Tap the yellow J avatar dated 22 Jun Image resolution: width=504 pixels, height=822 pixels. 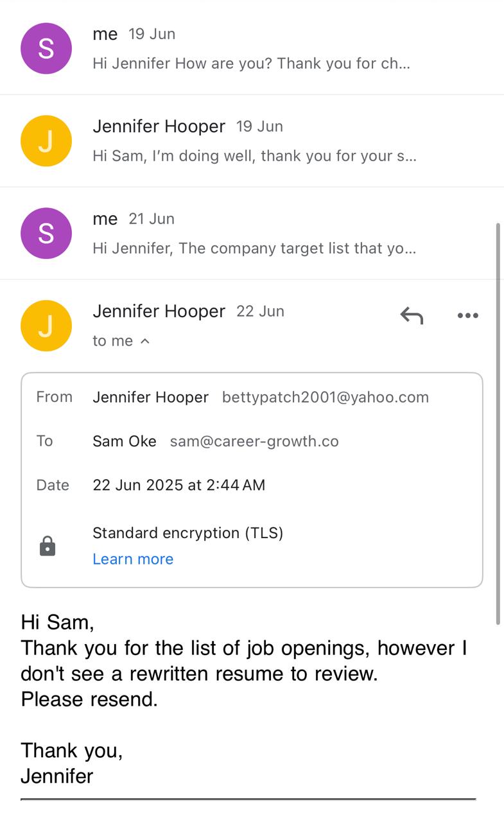[46, 326]
